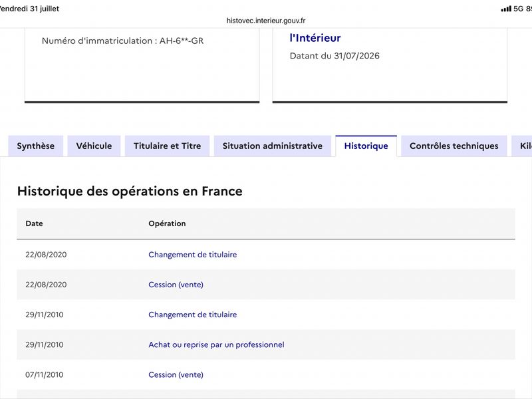Click the Opération column header

coord(167,223)
